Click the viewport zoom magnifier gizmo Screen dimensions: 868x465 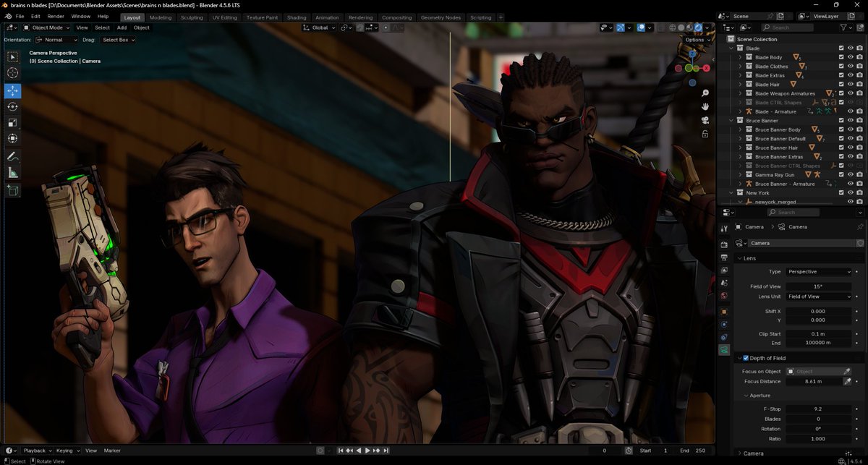pos(705,93)
